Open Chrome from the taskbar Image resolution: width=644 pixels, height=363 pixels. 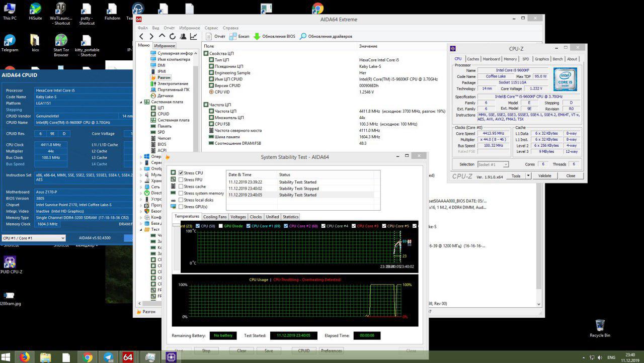pos(87,357)
